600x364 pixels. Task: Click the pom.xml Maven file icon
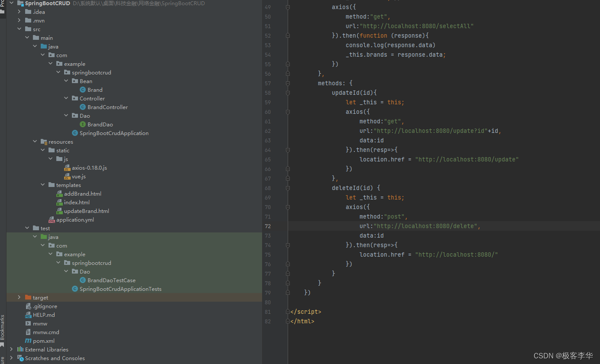(29, 341)
